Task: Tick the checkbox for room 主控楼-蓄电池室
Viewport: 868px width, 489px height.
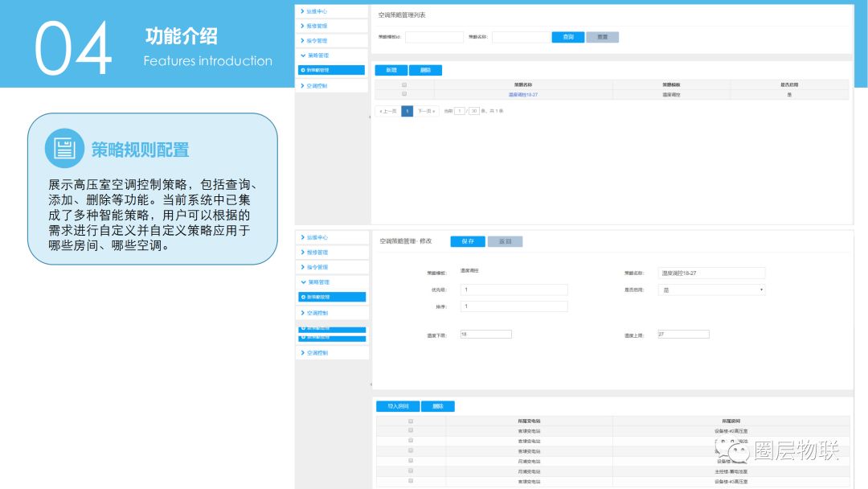Action: tap(411, 471)
